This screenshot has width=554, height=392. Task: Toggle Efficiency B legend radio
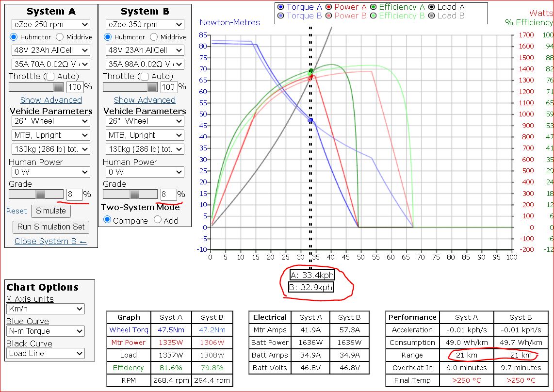[373, 16]
